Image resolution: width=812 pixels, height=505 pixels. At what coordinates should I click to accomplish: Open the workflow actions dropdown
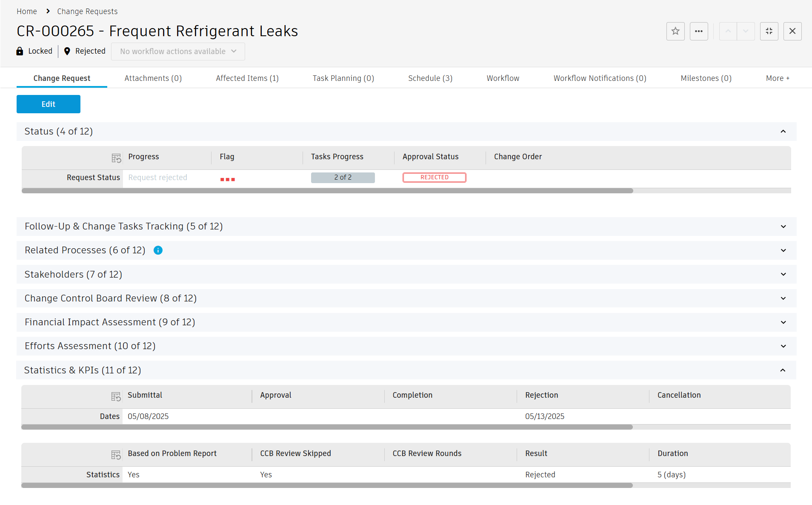coord(178,52)
